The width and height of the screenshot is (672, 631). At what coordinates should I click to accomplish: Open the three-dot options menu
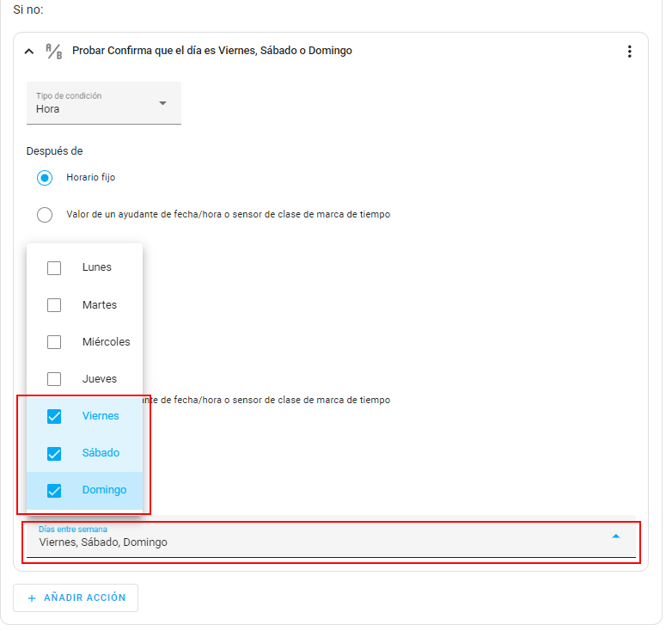629,52
